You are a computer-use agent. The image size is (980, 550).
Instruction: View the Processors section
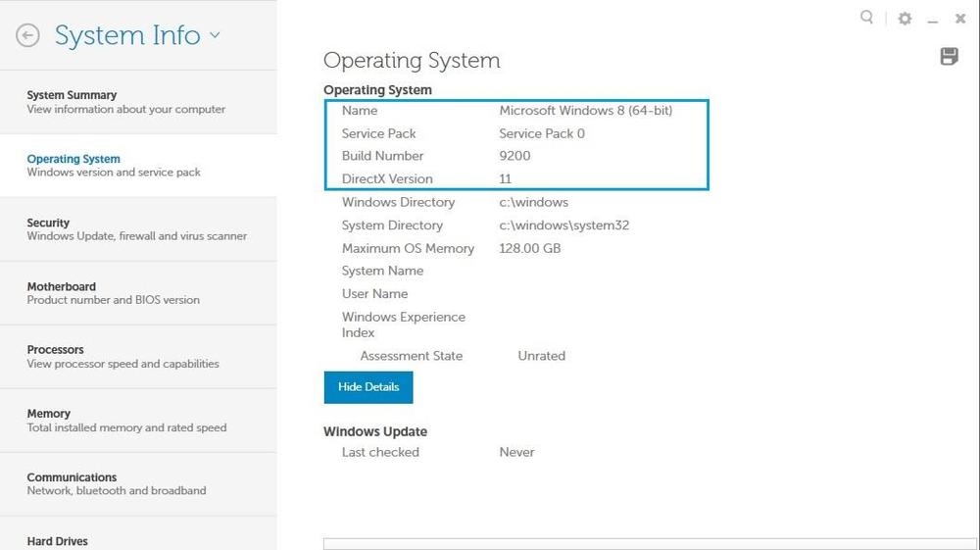coord(122,357)
